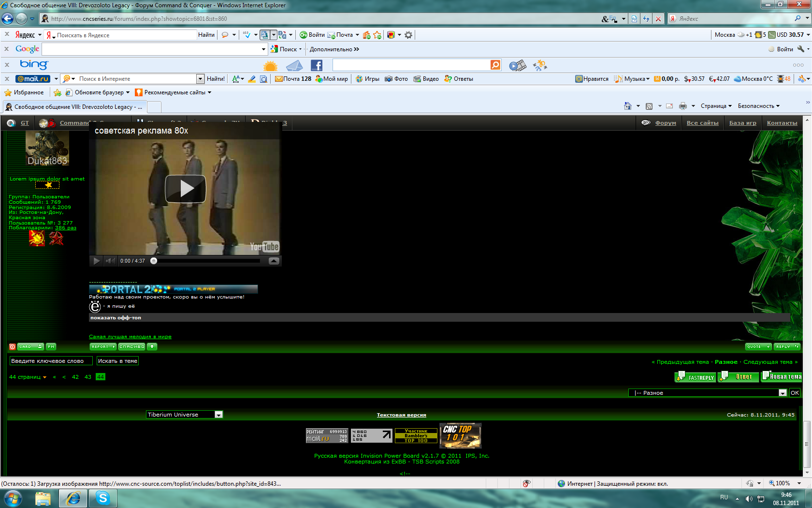
Task: Click the address bar URL field
Action: click(319, 19)
